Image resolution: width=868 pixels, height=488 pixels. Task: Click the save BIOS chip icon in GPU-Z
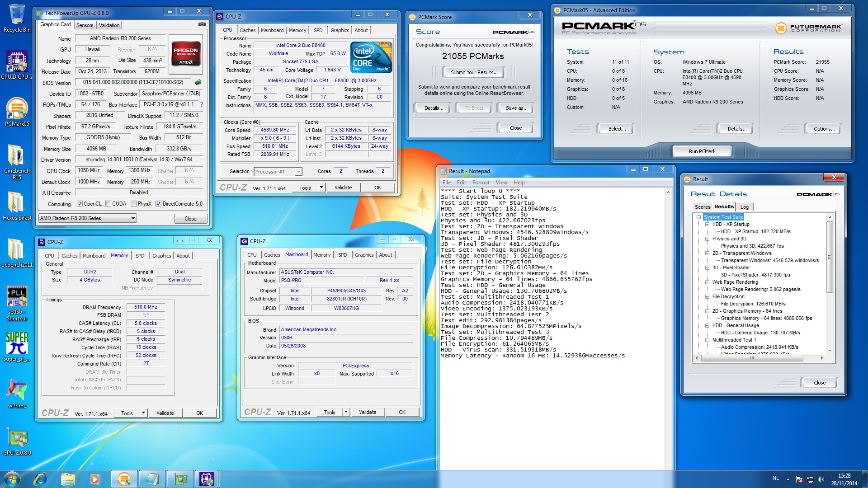click(198, 82)
